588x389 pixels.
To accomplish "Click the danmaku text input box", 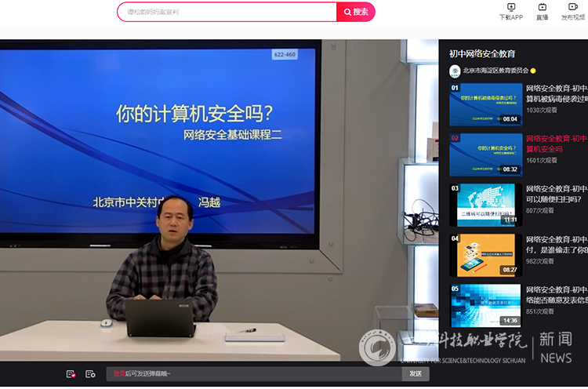I will tap(254, 374).
